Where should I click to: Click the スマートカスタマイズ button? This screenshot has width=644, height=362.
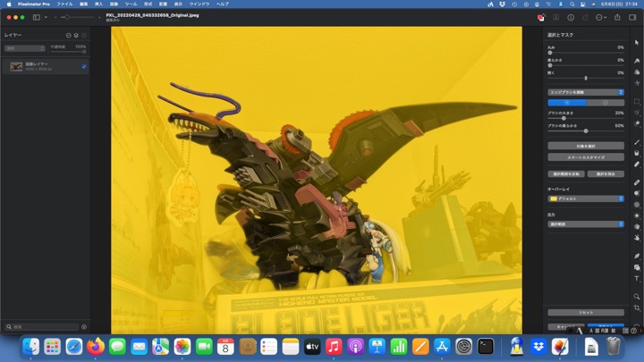tap(586, 157)
